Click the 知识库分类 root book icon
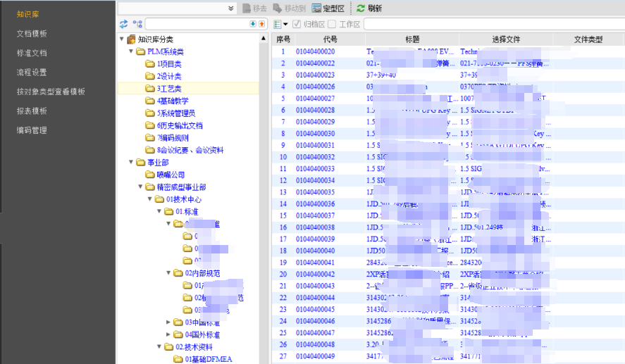The height and width of the screenshot is (364, 625). (131, 39)
